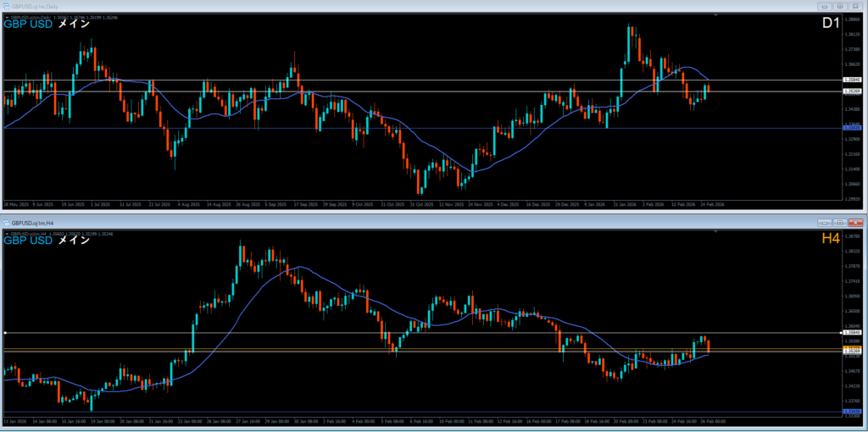Maximize the GBPUSD H4 chart window

840,223
